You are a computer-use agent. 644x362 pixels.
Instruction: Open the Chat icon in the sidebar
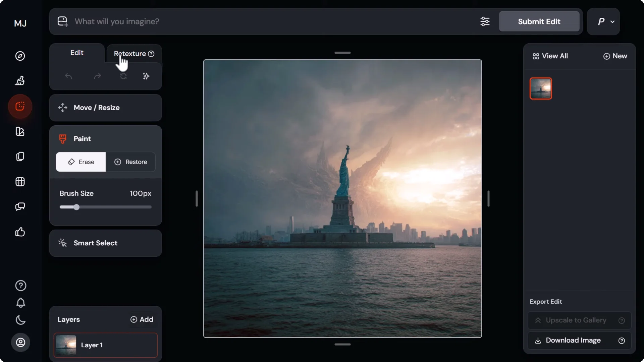20,206
